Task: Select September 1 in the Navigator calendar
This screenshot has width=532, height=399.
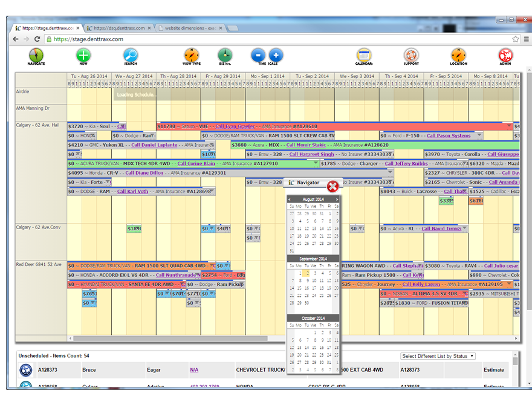Action: (x=299, y=273)
